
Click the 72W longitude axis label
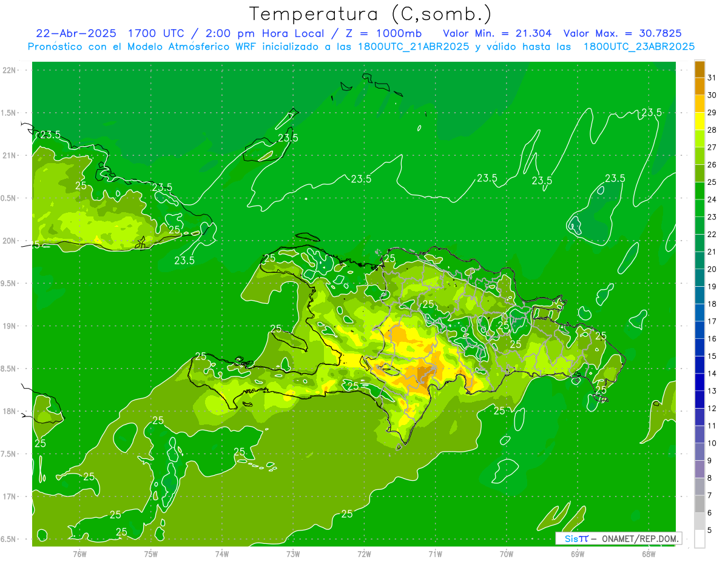click(364, 554)
